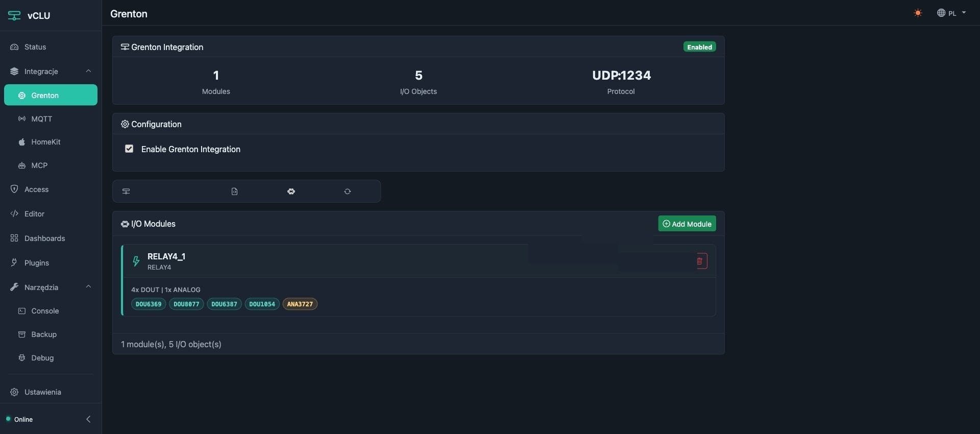Click the Grenton page title
The image size is (980, 434).
[x=129, y=14]
